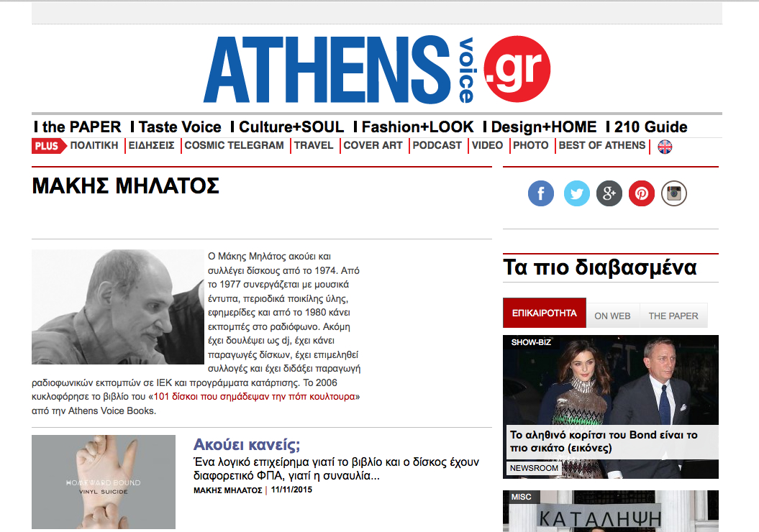Select the ΕΠΙΚΑΙΡΟΤΗΤΑ tab

point(545,313)
